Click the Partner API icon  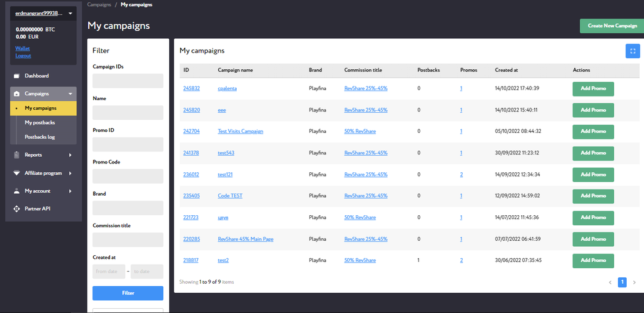(x=17, y=209)
